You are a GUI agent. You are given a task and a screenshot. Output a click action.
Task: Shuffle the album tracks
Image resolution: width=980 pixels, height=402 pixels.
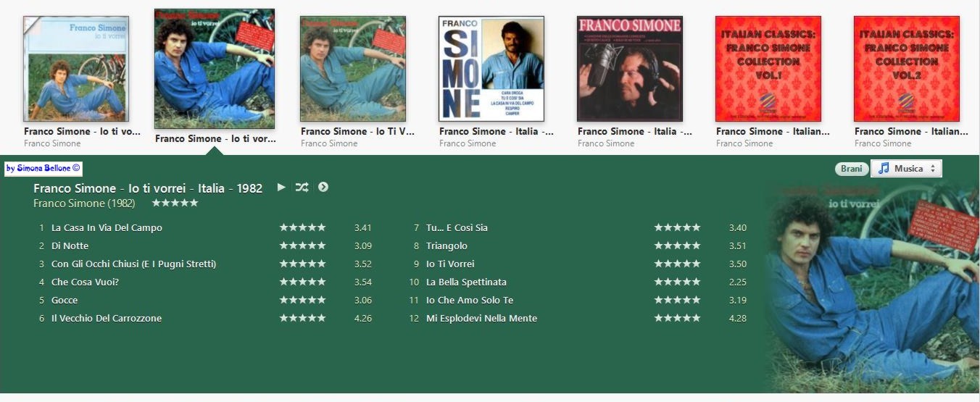[302, 187]
